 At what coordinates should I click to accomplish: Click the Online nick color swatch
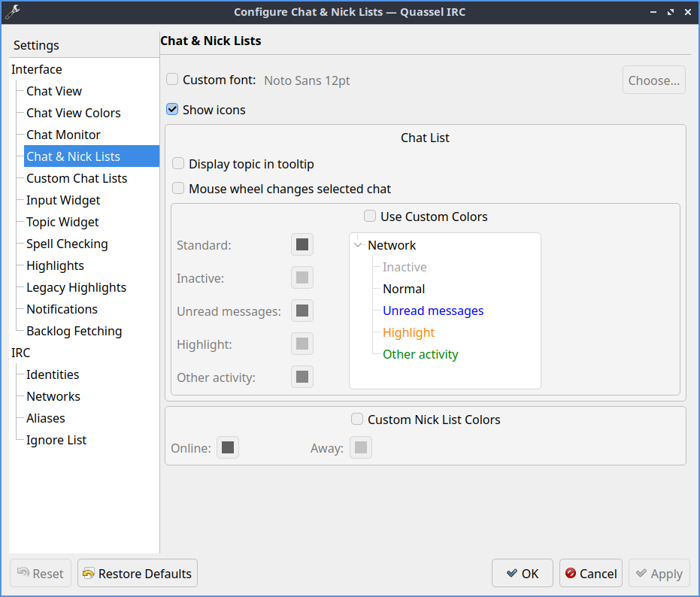[x=228, y=448]
